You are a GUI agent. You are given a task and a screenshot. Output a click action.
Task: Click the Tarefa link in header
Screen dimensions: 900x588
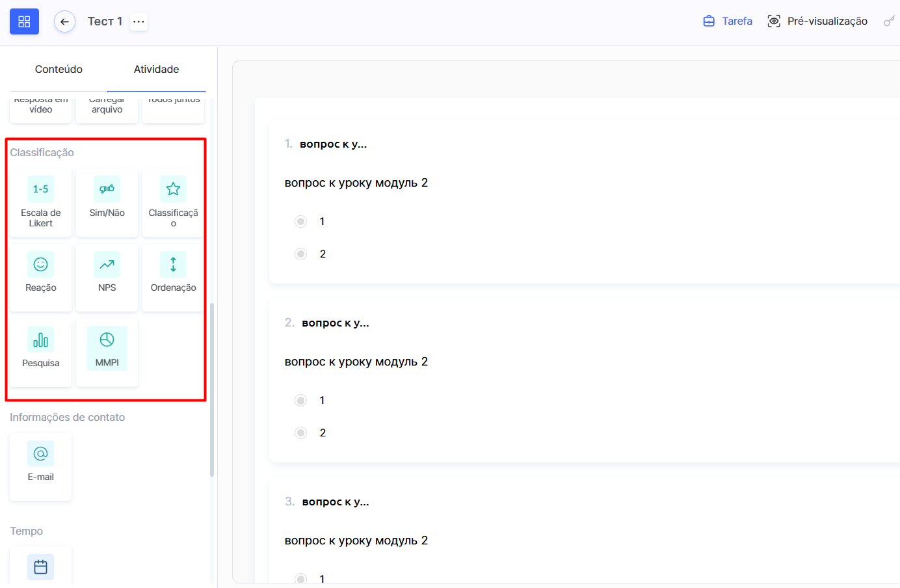[x=728, y=21]
